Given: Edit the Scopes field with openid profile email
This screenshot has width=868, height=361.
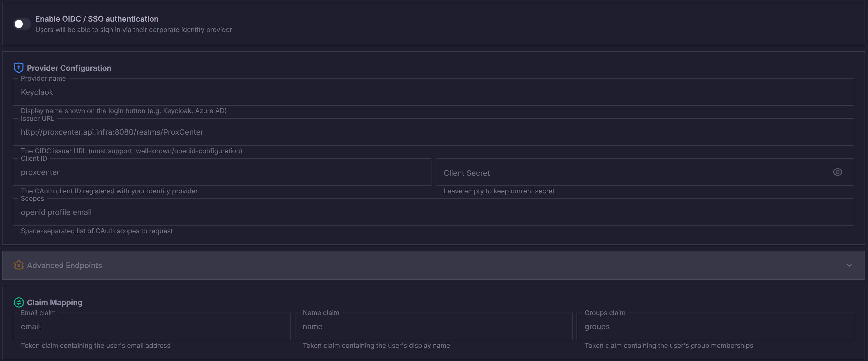Looking at the screenshot, I should coord(433,212).
